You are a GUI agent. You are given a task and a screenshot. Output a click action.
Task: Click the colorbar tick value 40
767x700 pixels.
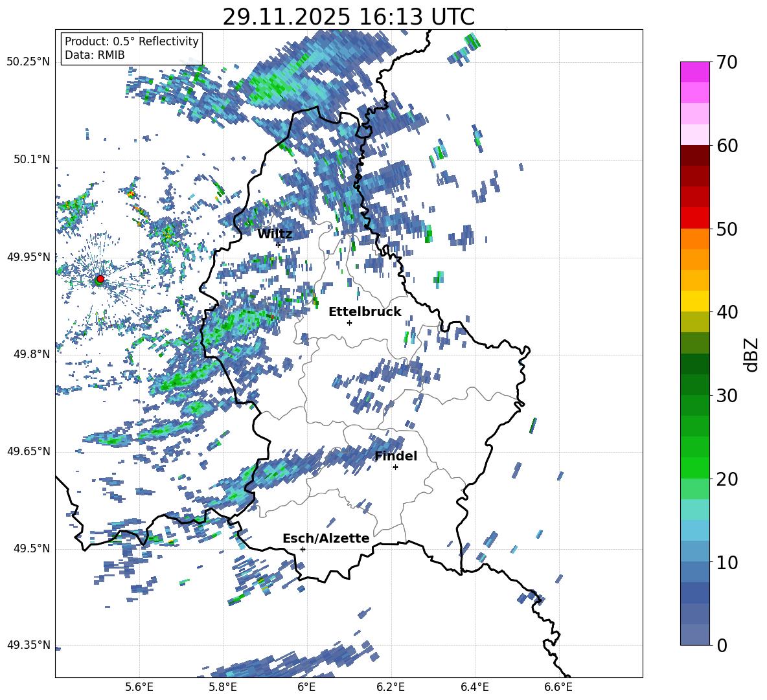(x=727, y=312)
